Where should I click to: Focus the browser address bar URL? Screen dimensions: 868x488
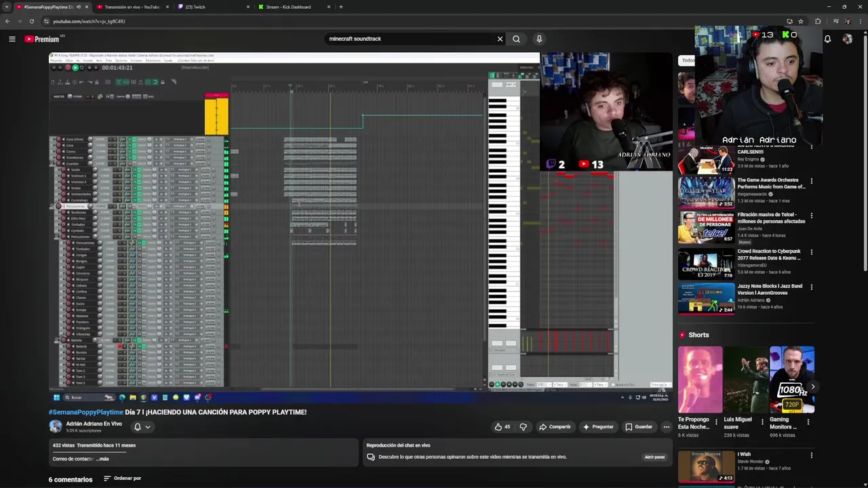pos(89,21)
